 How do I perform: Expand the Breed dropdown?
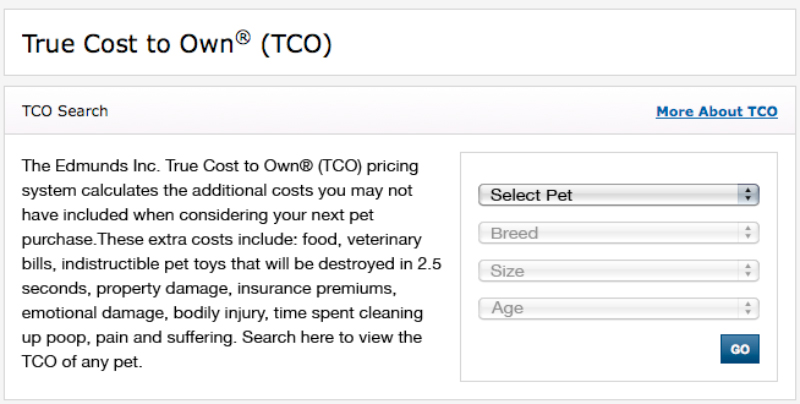point(610,233)
